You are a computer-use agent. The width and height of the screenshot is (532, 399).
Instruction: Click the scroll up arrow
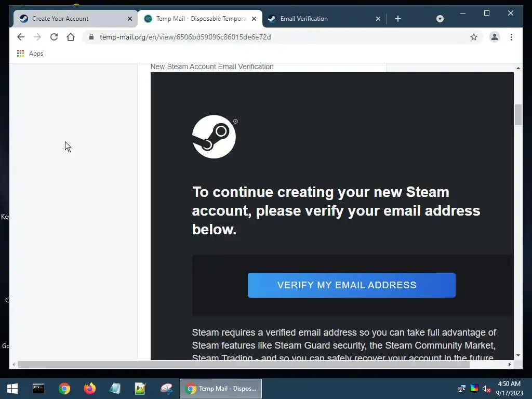518,68
